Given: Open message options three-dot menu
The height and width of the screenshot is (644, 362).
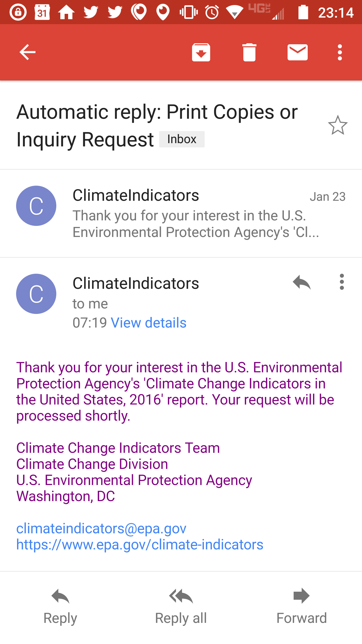Looking at the screenshot, I should (x=342, y=282).
